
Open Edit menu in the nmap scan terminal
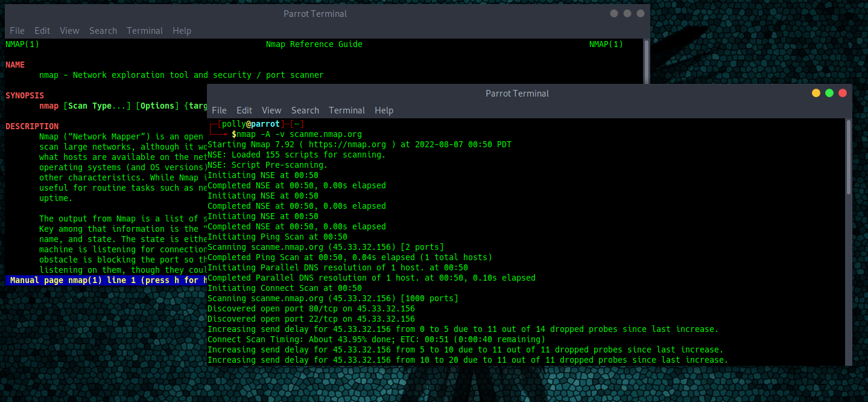(244, 110)
